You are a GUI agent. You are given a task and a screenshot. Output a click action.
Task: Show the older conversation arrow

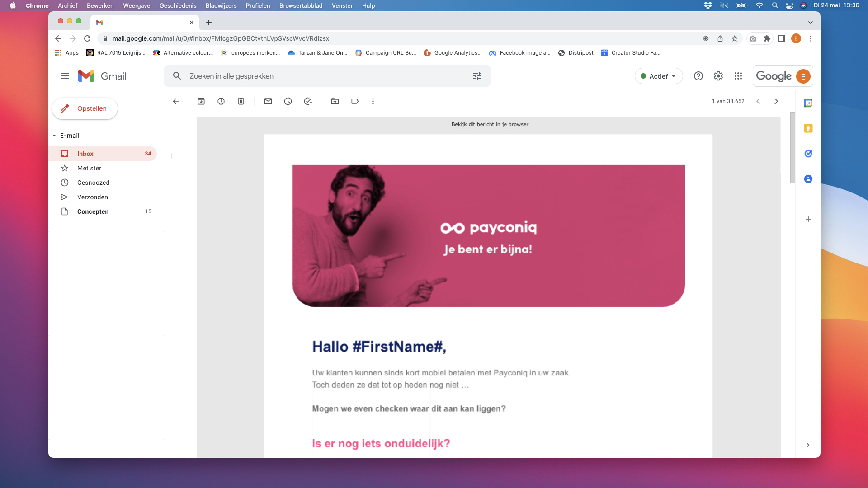776,101
